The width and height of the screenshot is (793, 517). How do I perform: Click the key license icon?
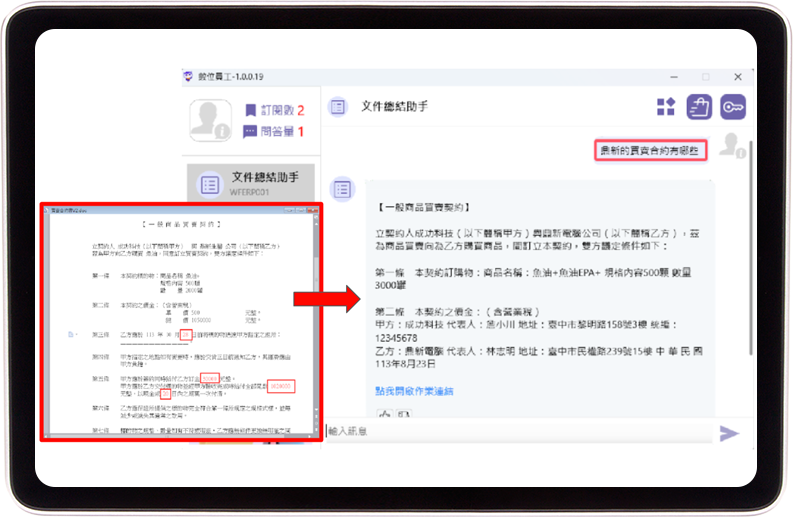733,107
